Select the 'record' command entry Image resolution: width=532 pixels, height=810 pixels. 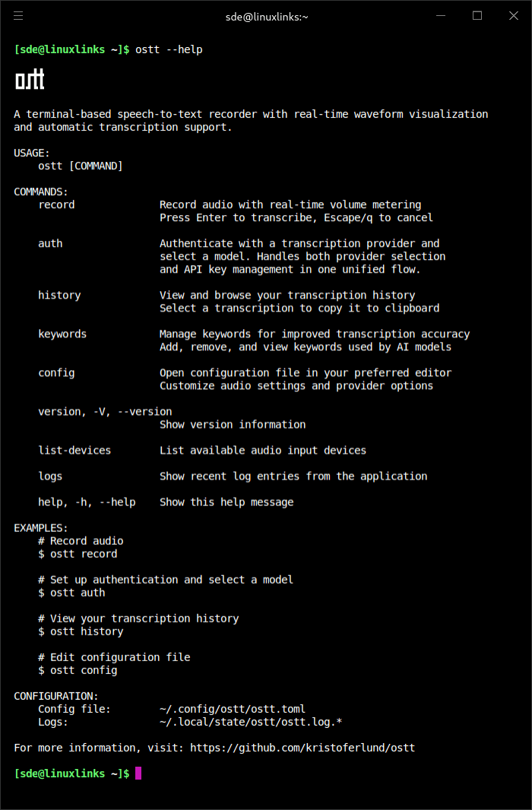tap(56, 204)
